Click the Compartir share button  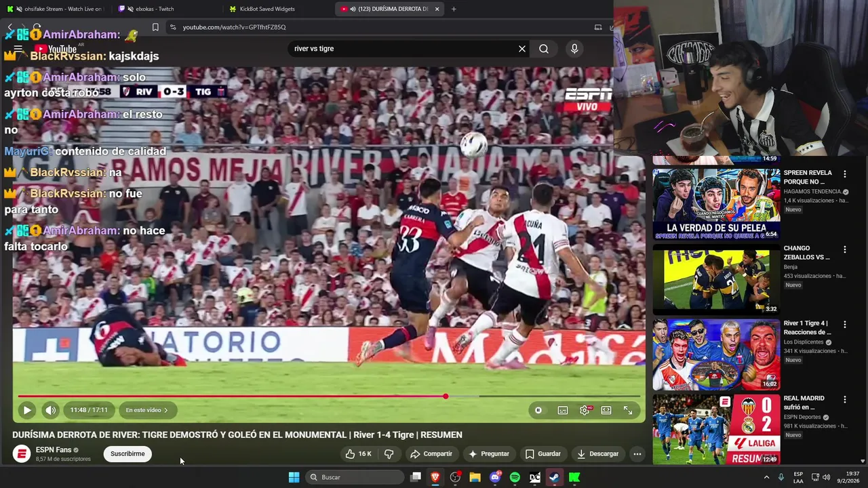[431, 453]
